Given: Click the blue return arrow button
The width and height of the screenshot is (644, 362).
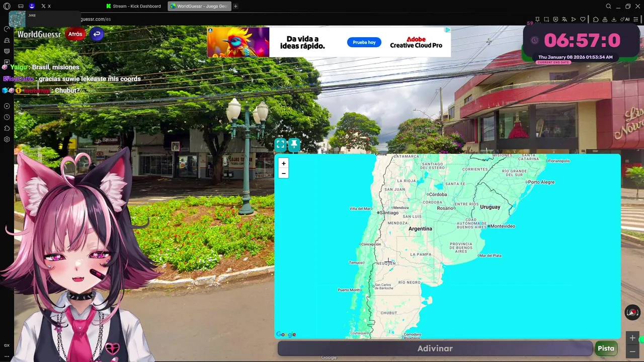Looking at the screenshot, I should (x=97, y=34).
